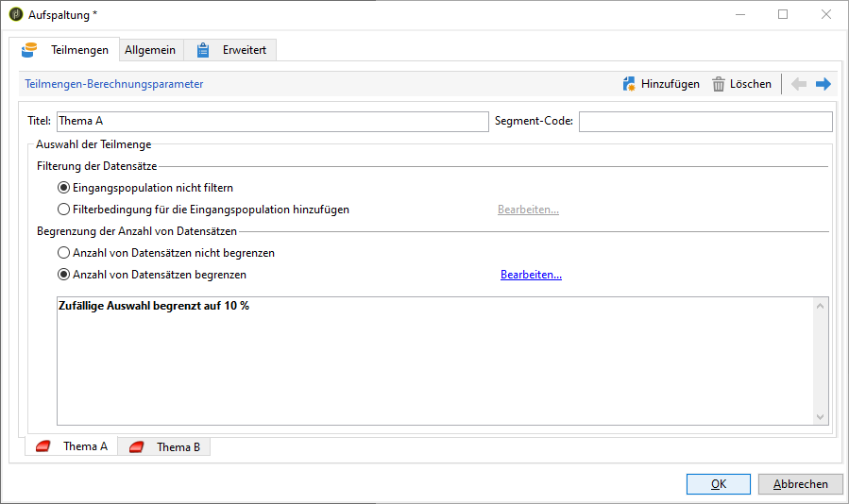Image resolution: width=849 pixels, height=504 pixels.
Task: Confirm with the OK button
Action: 719,484
